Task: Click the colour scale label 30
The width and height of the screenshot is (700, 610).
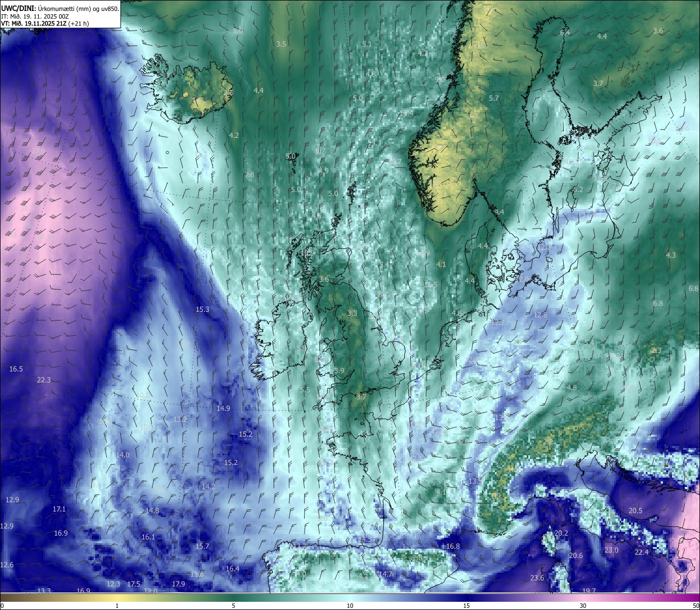Action: point(583,606)
